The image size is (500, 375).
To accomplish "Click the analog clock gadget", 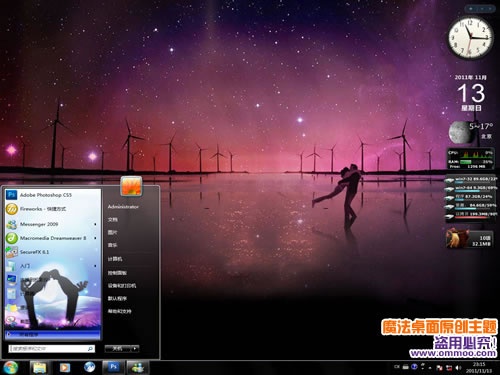I will [470, 37].
